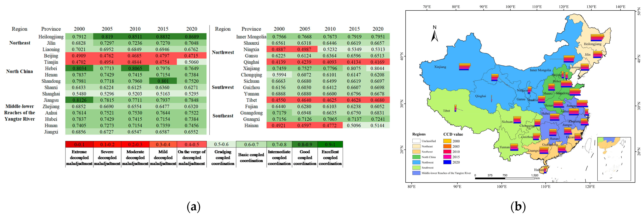Click the 0-0.1 red scale cell
644x218 pixels.
tap(79, 145)
